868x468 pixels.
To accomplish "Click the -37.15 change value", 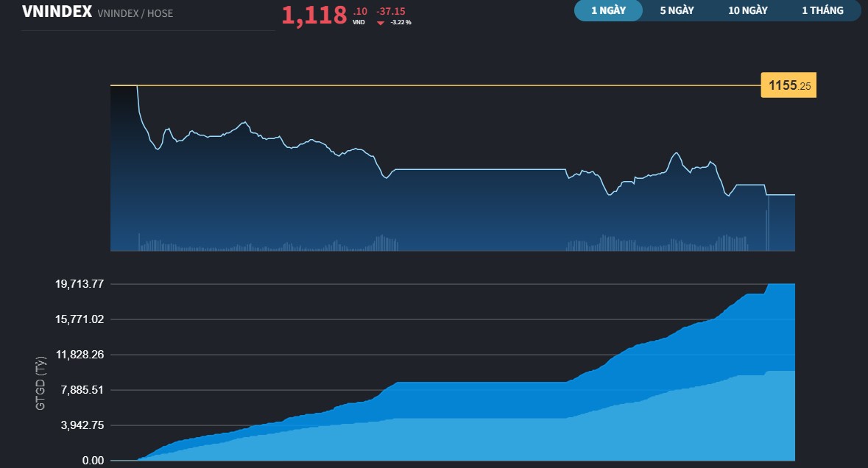I will pos(391,11).
